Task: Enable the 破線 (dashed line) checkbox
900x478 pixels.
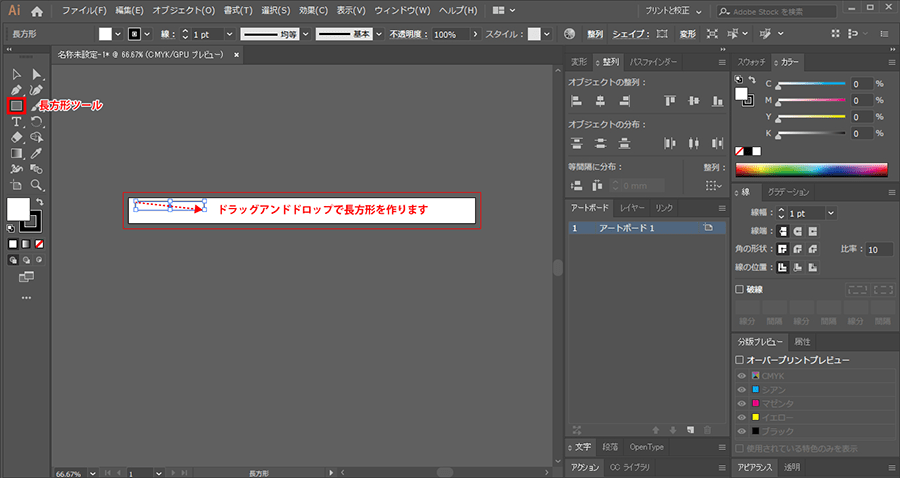Action: click(740, 289)
